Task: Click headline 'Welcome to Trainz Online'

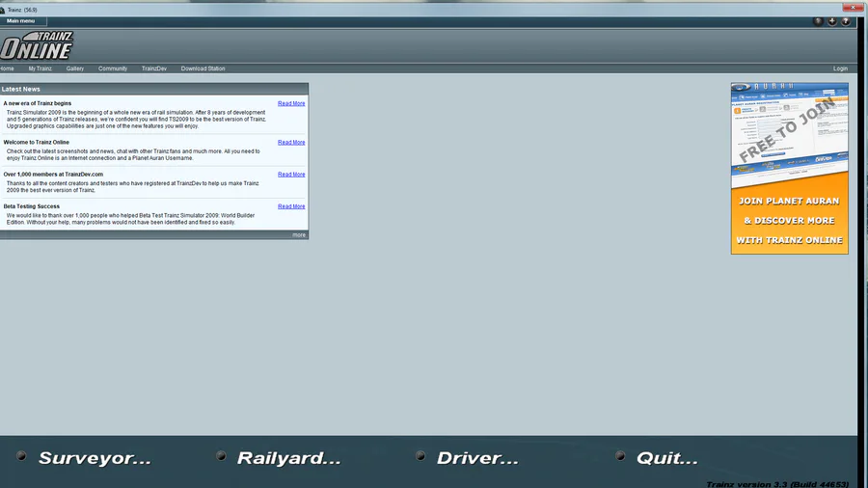Action: pos(36,142)
